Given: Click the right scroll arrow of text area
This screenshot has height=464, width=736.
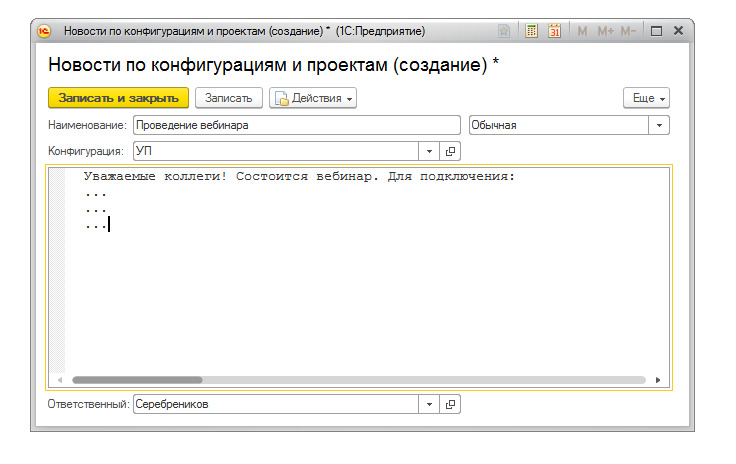Looking at the screenshot, I should (x=658, y=380).
